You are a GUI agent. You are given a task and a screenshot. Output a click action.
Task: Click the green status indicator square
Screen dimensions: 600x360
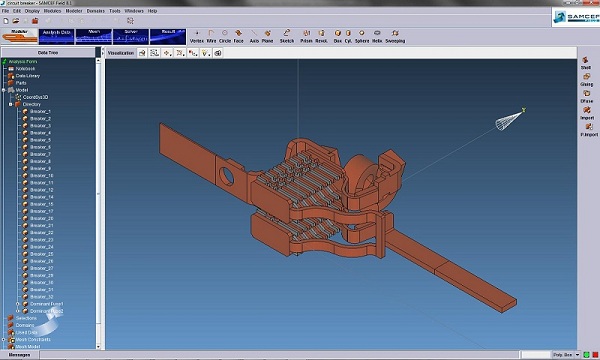[586, 355]
